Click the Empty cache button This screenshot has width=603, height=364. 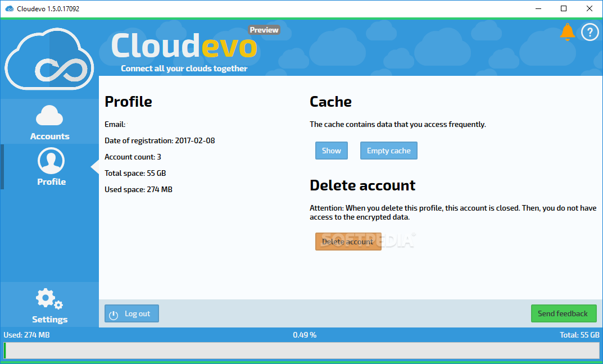tap(388, 151)
